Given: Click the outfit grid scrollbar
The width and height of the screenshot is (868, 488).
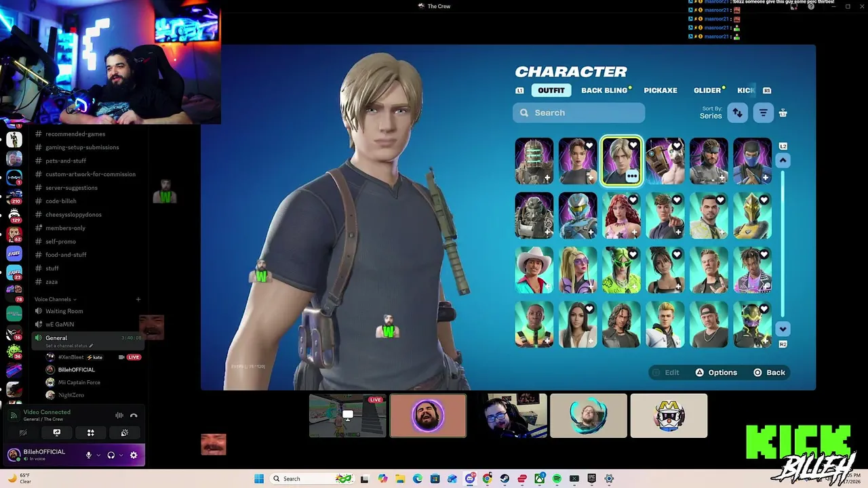Looking at the screenshot, I should coord(783,244).
